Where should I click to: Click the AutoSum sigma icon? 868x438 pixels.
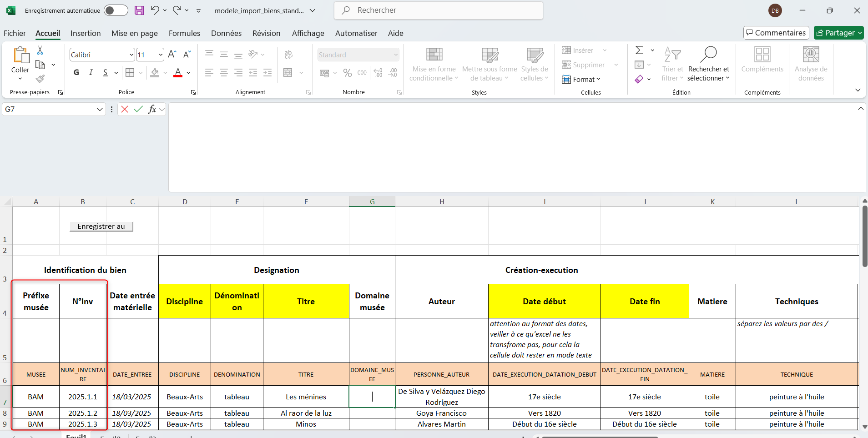click(639, 50)
